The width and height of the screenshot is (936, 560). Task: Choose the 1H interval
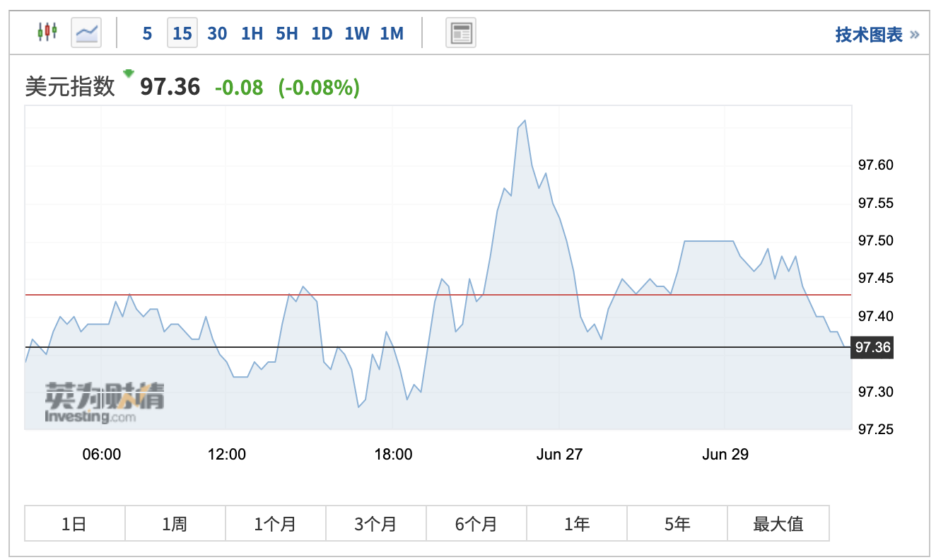252,33
